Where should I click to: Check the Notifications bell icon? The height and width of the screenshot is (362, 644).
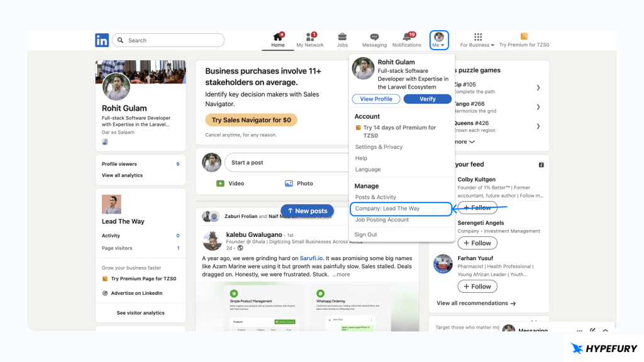[x=406, y=37]
